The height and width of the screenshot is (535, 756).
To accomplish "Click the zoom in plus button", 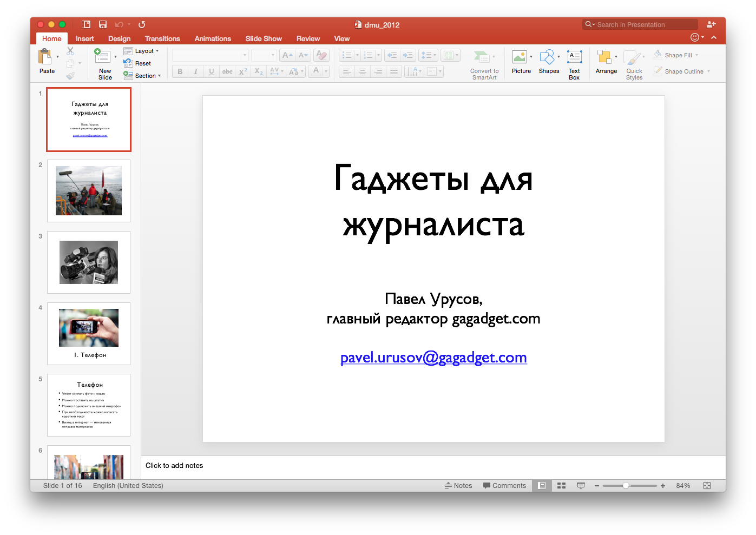I will (x=663, y=486).
